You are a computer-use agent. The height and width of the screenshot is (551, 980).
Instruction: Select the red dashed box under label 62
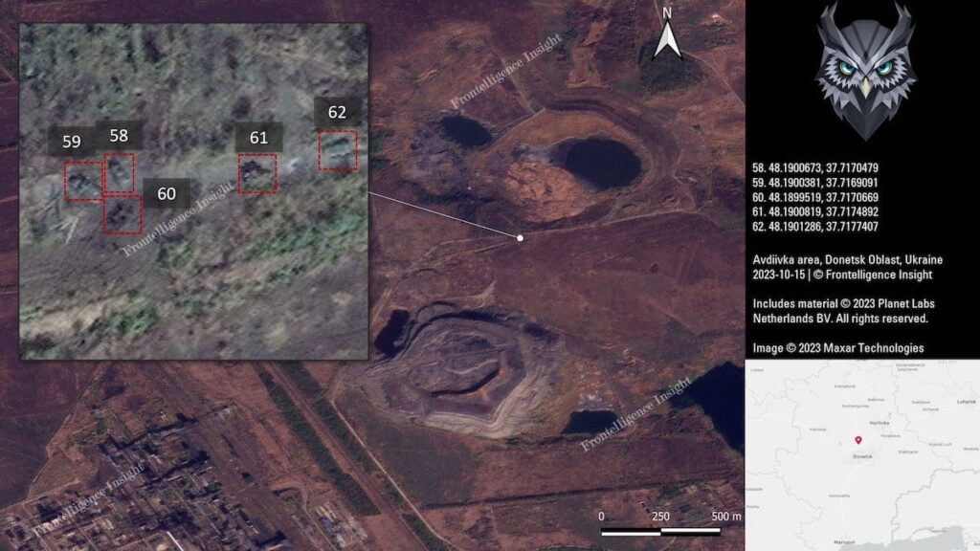pos(337,150)
